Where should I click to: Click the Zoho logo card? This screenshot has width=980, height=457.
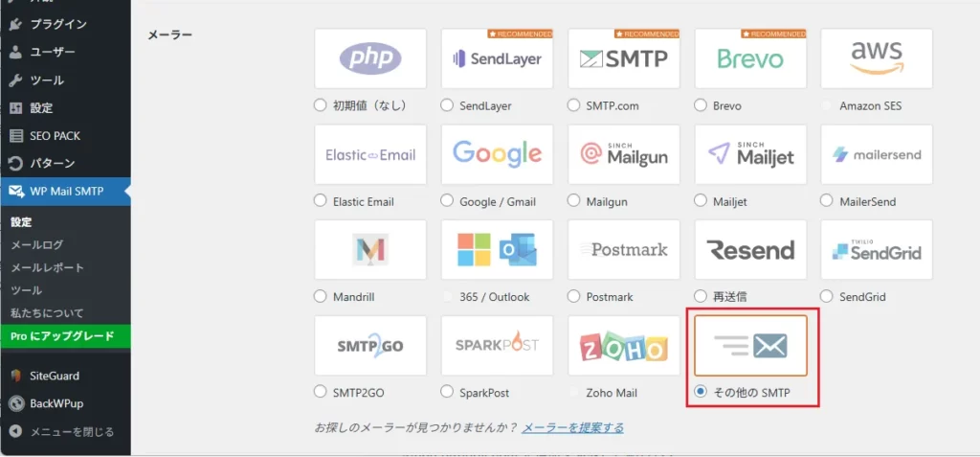[624, 345]
